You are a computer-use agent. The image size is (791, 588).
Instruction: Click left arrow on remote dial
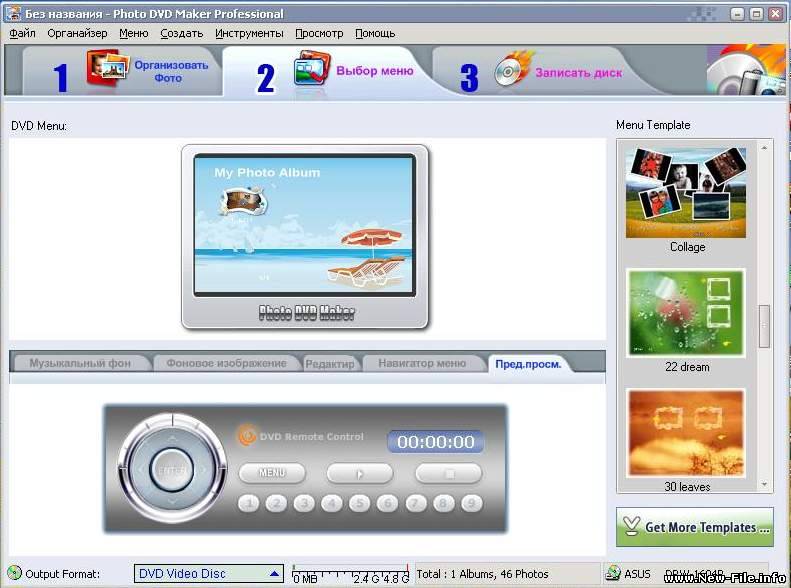tap(140, 470)
